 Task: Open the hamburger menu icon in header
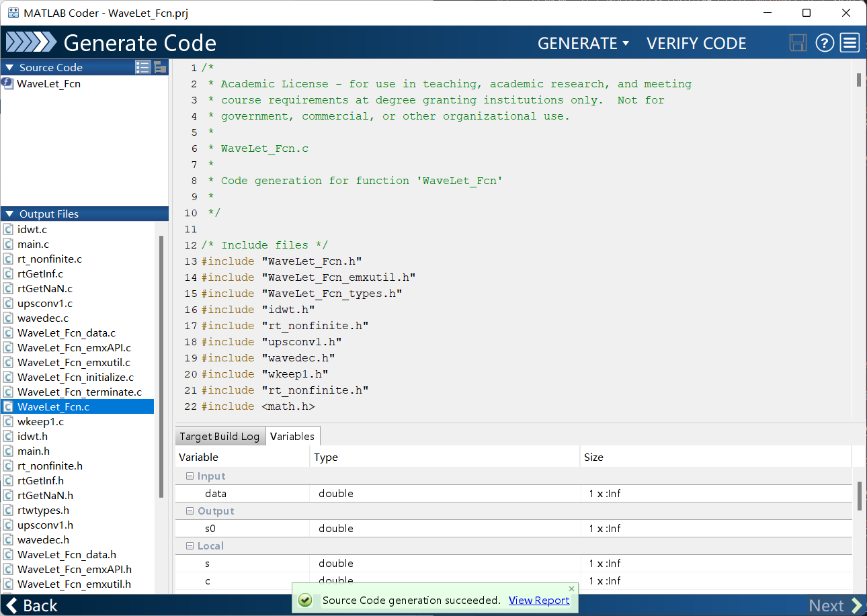(x=850, y=43)
